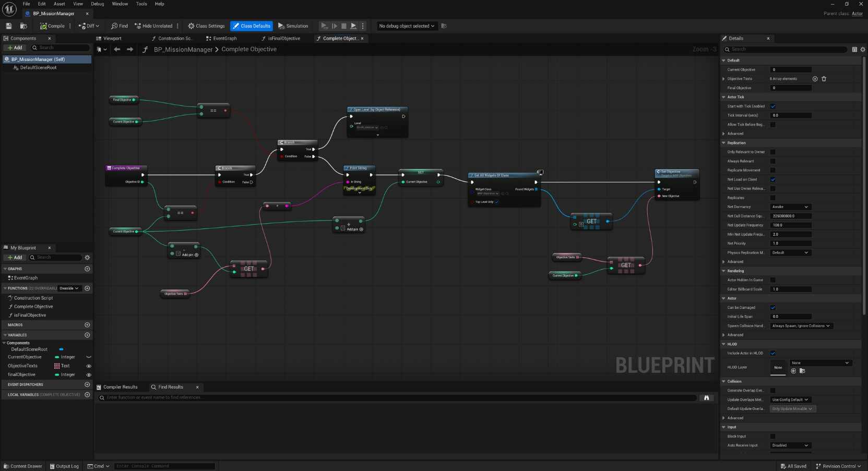The width and height of the screenshot is (868, 471).
Task: Click the Browse to asset icon beside Save
Action: tap(23, 26)
